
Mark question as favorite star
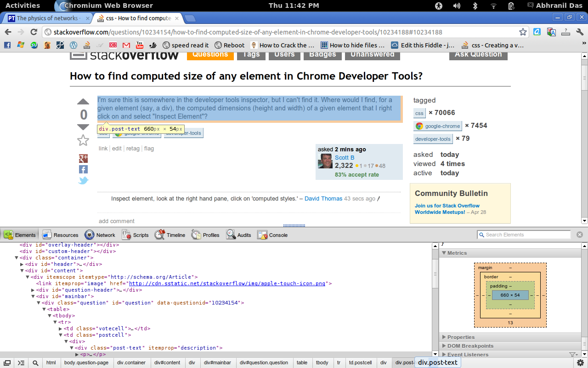click(83, 140)
